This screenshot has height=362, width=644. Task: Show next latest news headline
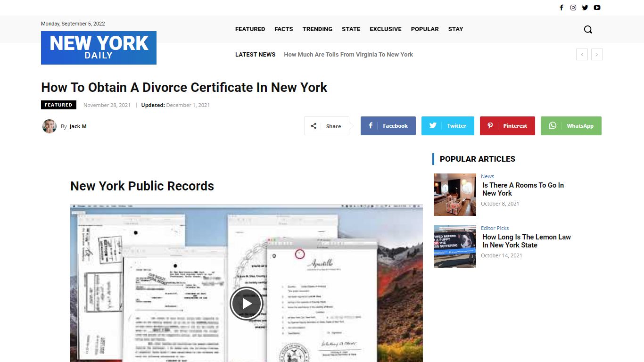click(597, 55)
